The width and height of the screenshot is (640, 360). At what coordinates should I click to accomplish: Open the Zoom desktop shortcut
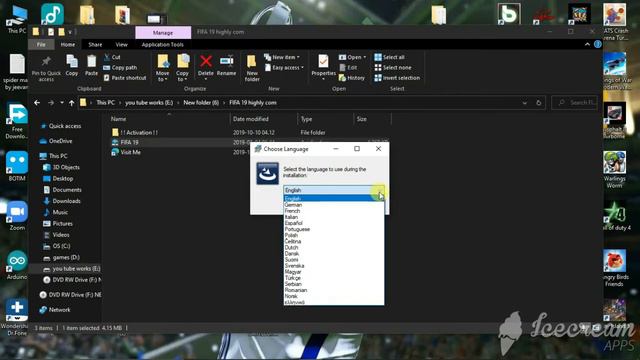pos(17,216)
